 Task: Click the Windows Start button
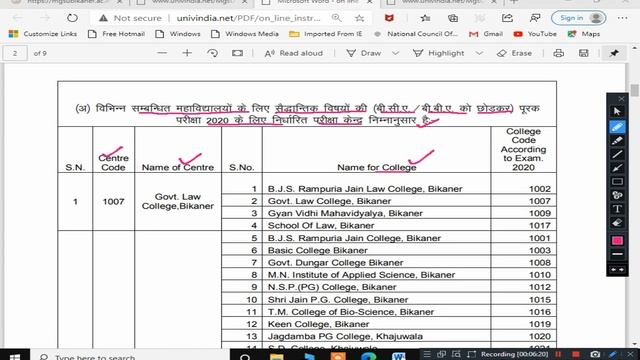(x=15, y=356)
